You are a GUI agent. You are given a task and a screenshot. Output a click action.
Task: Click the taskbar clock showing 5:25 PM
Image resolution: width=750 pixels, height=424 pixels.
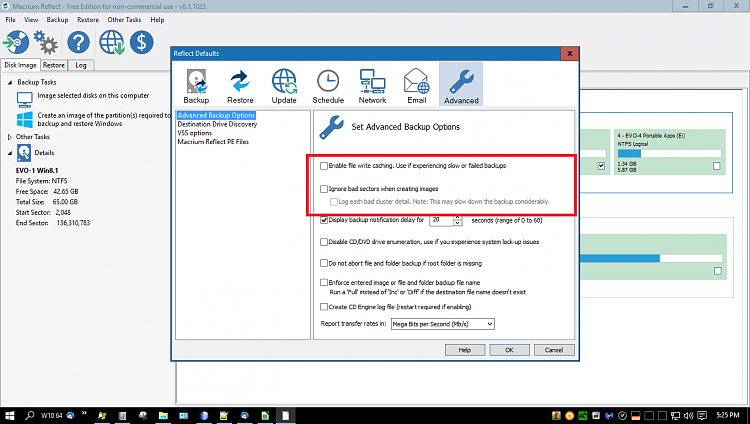click(728, 415)
